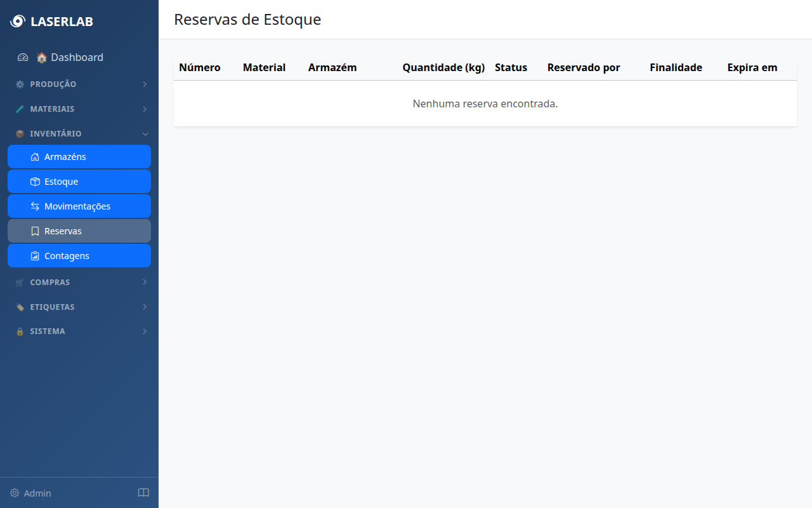Screen dimensions: 812x508
Task: Select the Contagens clipboard icon
Action: [35, 255]
